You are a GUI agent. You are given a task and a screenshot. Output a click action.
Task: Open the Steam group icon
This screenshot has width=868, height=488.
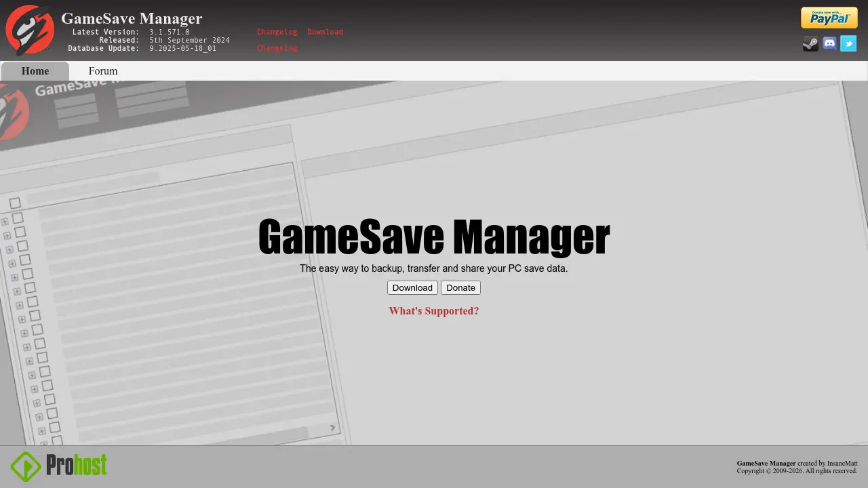click(810, 44)
